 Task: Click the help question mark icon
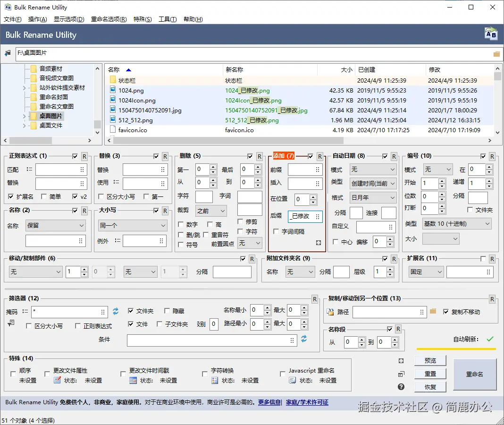(401, 387)
